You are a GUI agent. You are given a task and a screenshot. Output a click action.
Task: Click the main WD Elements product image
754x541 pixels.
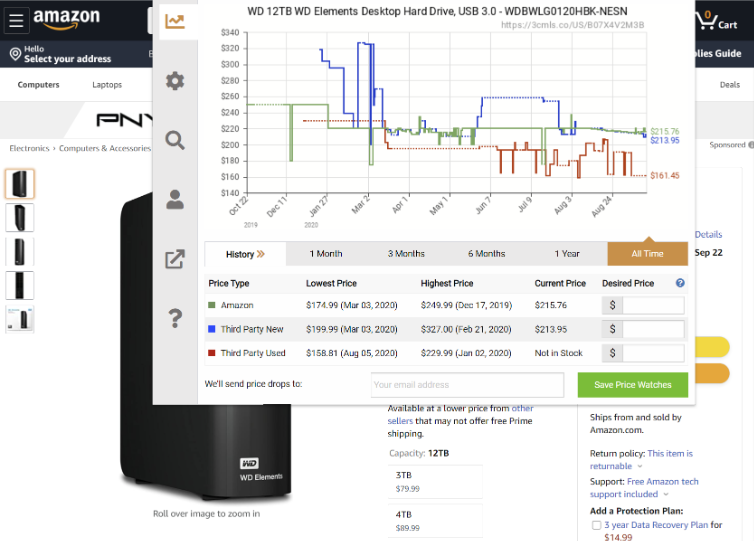tap(206, 346)
